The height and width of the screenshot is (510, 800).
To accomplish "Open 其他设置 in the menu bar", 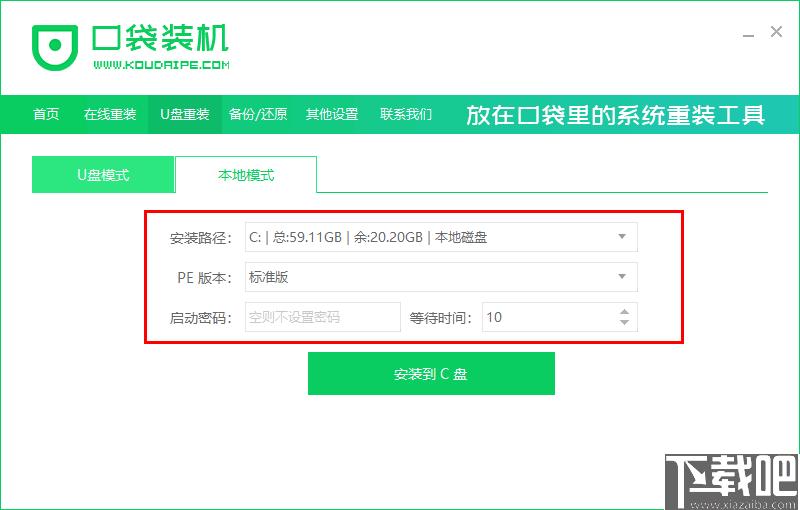I will [x=332, y=114].
